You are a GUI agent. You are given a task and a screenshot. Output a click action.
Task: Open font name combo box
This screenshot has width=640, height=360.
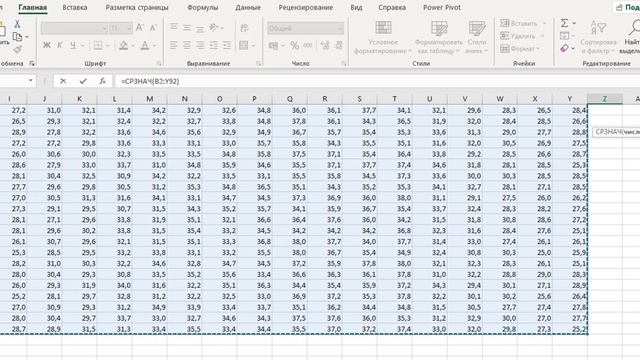coord(74,28)
